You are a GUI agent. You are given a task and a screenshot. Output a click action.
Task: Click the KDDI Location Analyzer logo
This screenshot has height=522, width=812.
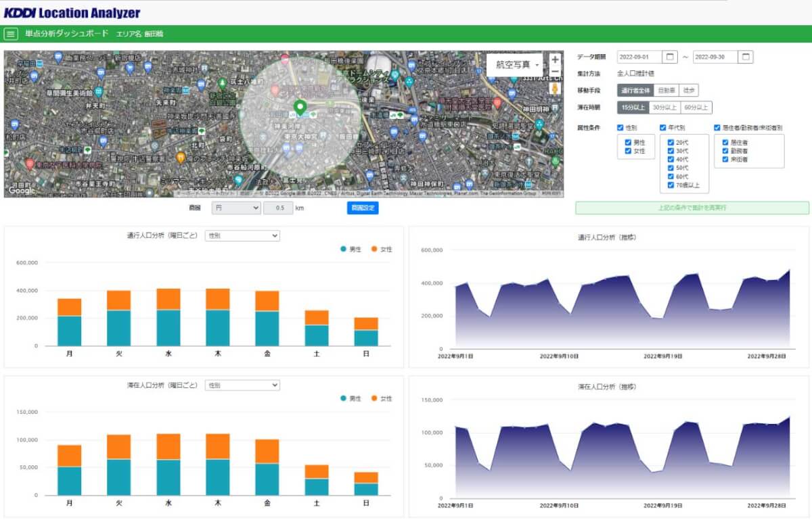tap(72, 13)
